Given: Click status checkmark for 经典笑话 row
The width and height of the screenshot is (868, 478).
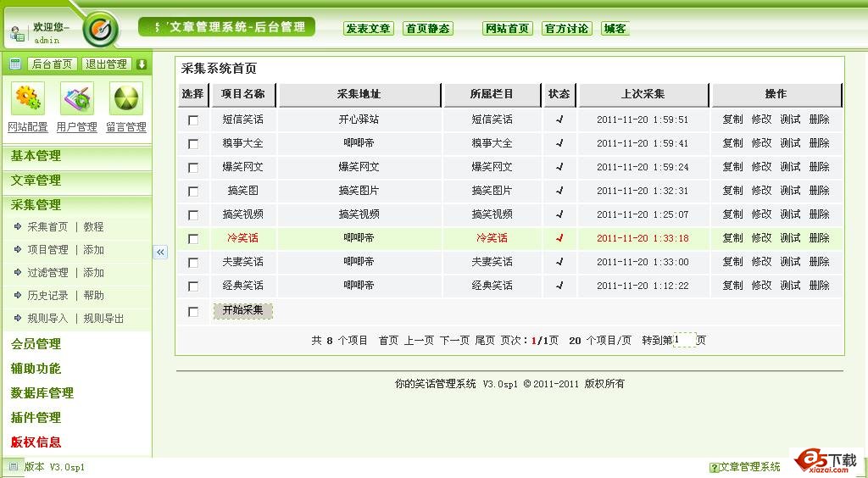Looking at the screenshot, I should 559,286.
